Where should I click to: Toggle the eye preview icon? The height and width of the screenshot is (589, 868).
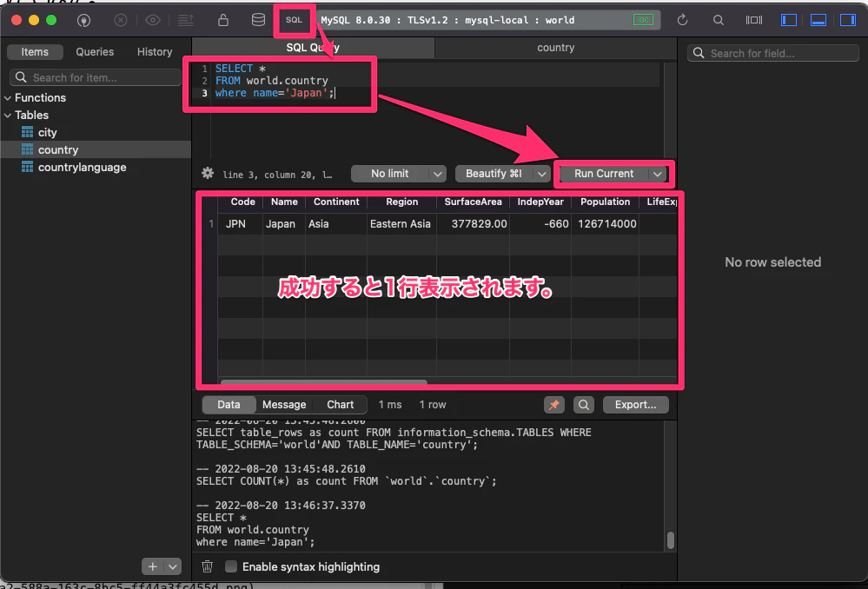pyautogui.click(x=153, y=21)
